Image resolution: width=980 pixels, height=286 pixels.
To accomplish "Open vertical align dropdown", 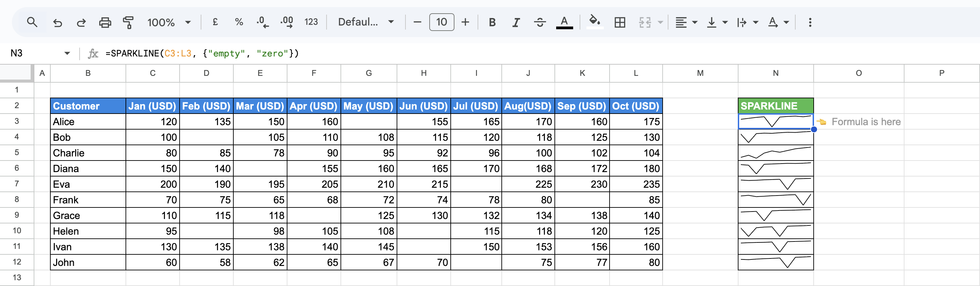I will [x=717, y=22].
